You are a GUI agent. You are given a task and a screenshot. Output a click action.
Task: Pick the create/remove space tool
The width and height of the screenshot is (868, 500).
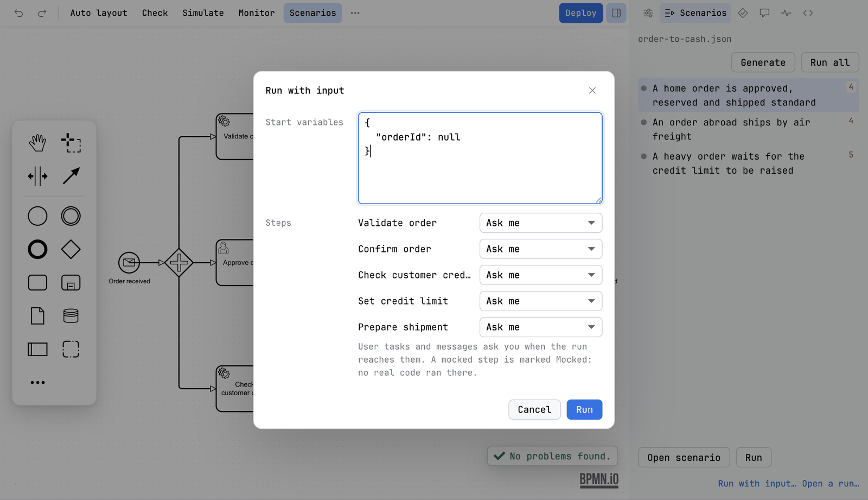coord(37,176)
